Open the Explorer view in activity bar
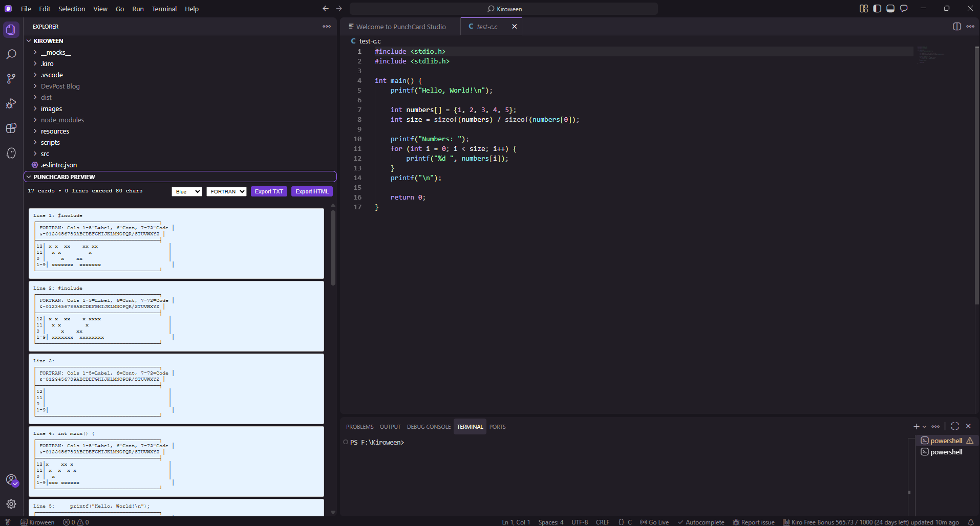980x526 pixels. (11, 30)
